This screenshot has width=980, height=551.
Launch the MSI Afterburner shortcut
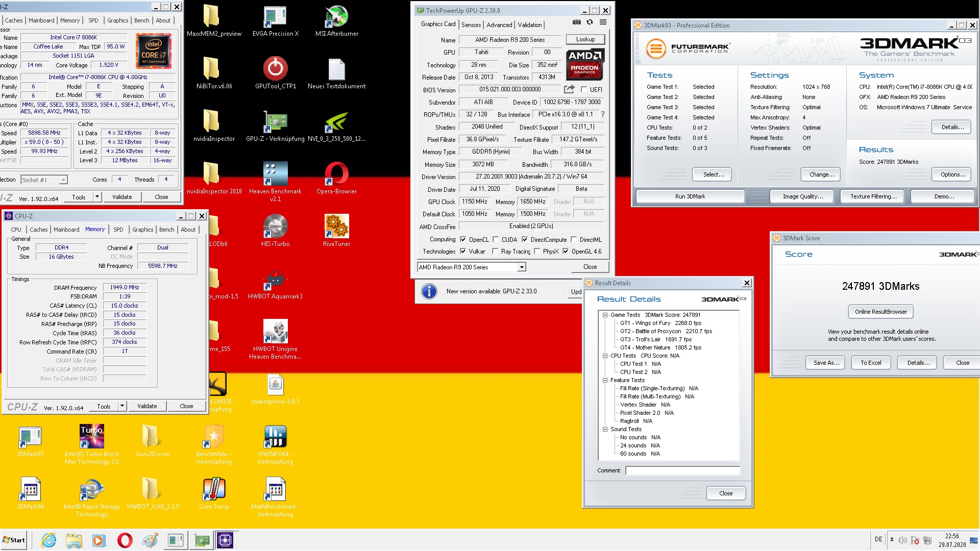pyautogui.click(x=336, y=21)
